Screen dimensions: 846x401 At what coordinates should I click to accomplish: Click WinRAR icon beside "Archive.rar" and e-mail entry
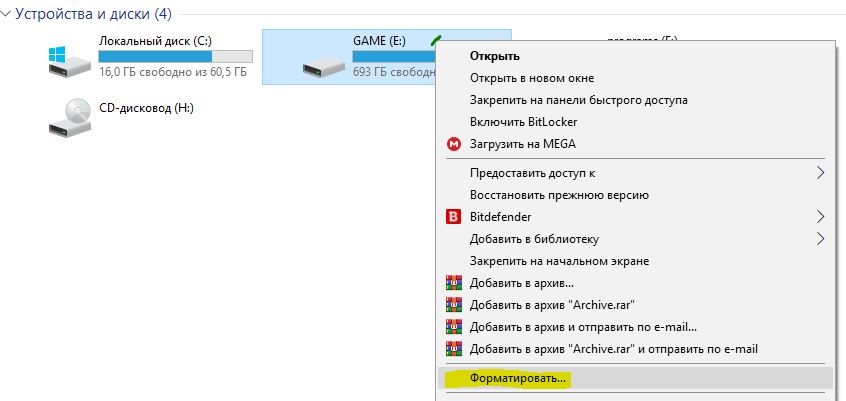pyautogui.click(x=454, y=349)
